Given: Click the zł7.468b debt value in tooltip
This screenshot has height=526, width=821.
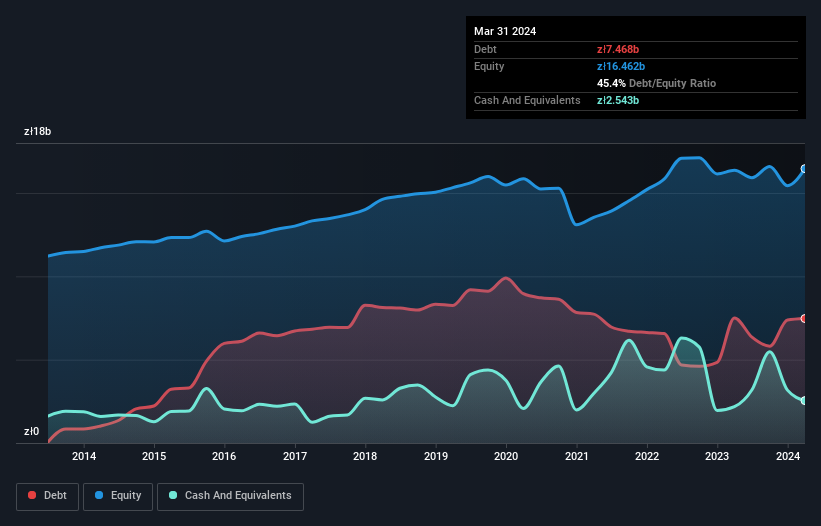Looking at the screenshot, I should [618, 49].
